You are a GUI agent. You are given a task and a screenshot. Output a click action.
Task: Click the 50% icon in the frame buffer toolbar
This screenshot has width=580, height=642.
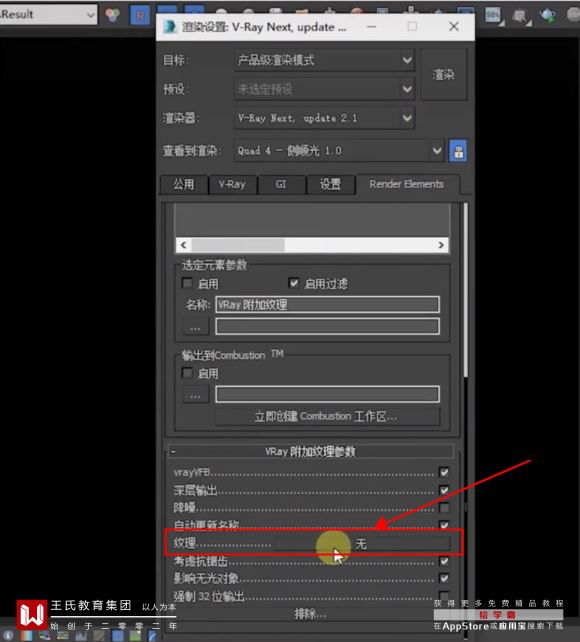pyautogui.click(x=493, y=15)
